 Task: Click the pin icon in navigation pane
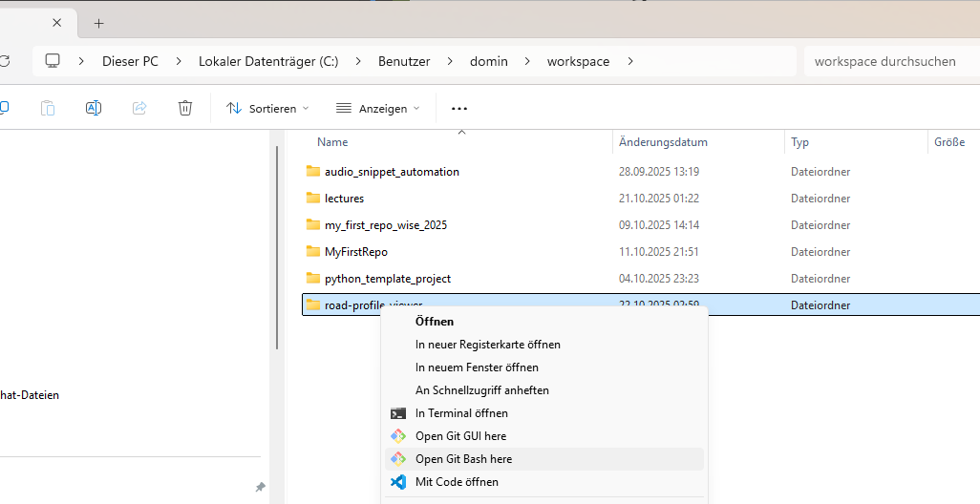pyautogui.click(x=261, y=487)
